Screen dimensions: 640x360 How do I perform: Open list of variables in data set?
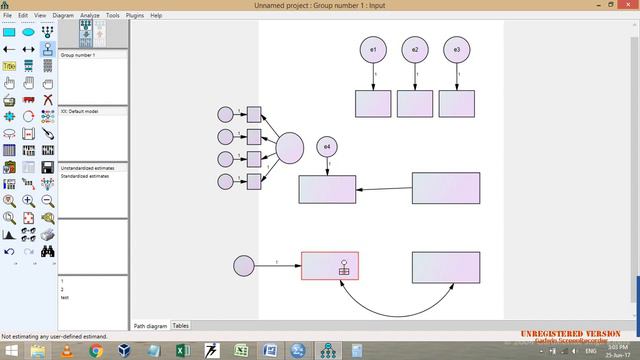[47, 66]
